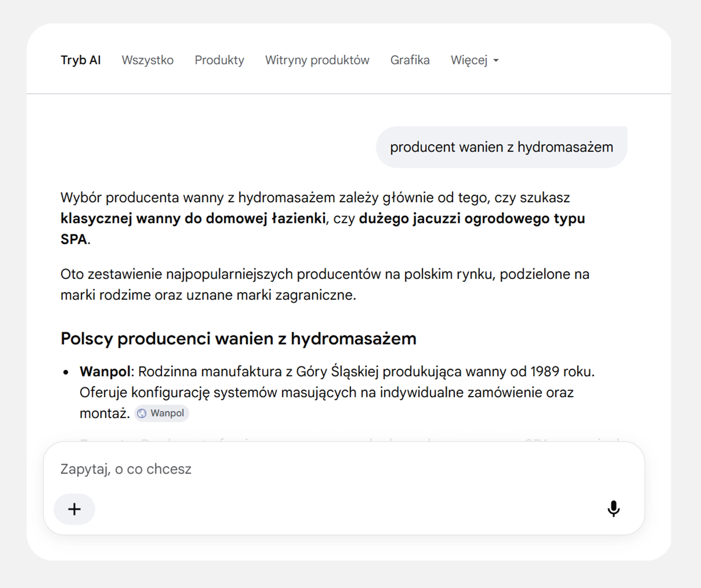Image resolution: width=701 pixels, height=588 pixels.
Task: Activate the microphone voice input
Action: [x=613, y=509]
